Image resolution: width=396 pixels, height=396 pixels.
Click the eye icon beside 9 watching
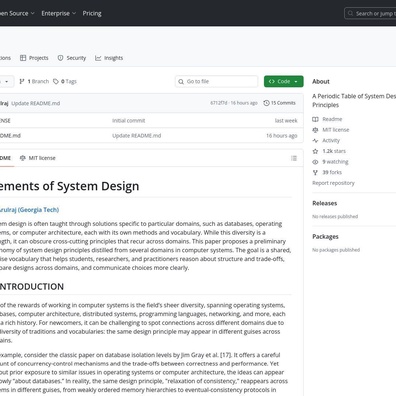(315, 162)
